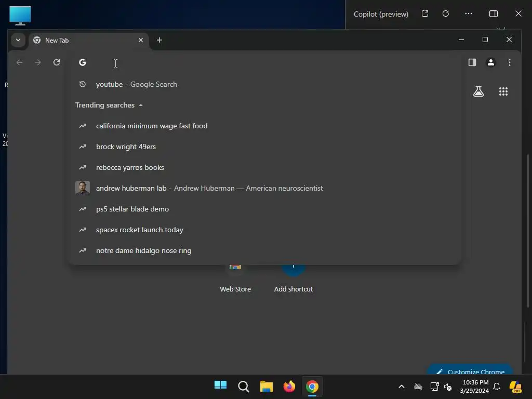Open Chrome Labs flask icon
The width and height of the screenshot is (532, 399).
point(478,91)
